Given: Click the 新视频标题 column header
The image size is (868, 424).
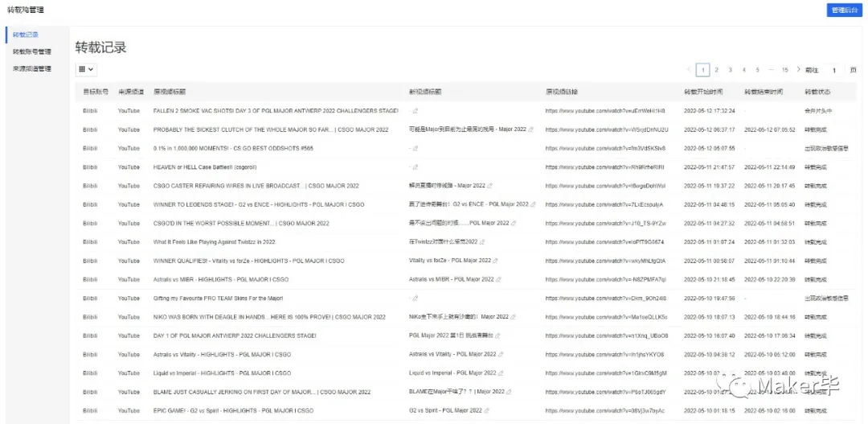Looking at the screenshot, I should coord(425,92).
